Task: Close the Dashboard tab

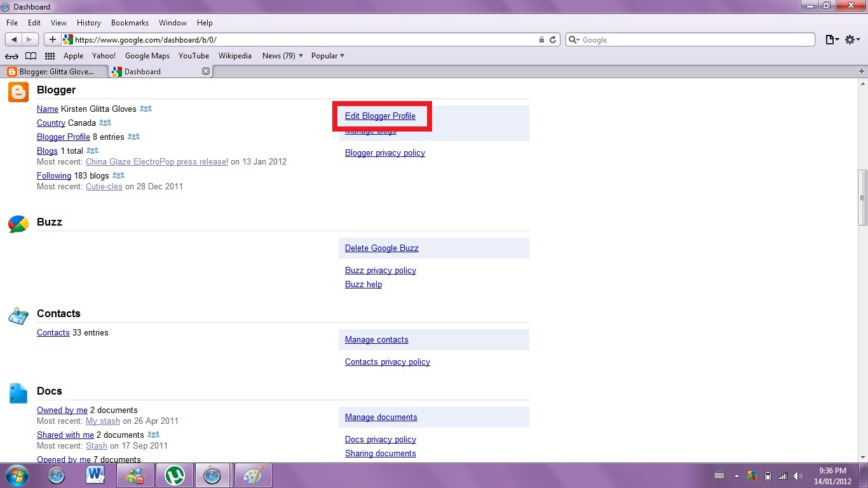Action: 205,72
